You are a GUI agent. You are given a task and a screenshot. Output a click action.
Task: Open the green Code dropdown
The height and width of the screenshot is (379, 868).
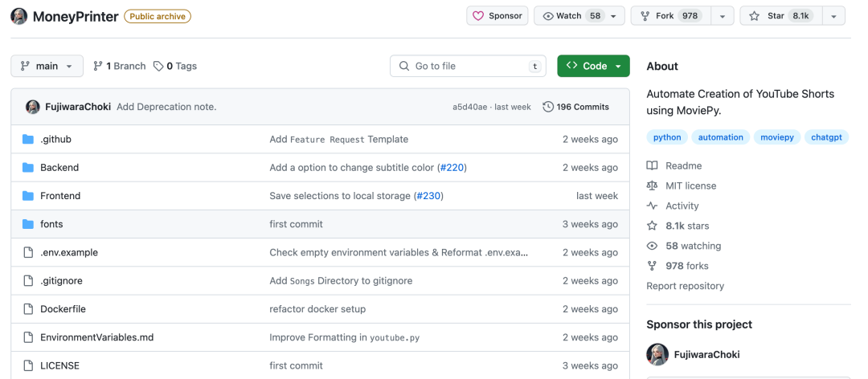(593, 66)
